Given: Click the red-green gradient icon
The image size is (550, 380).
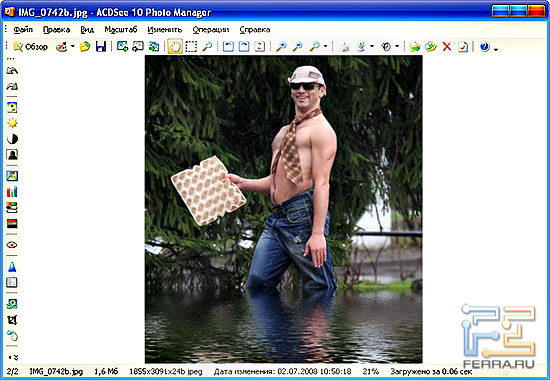Looking at the screenshot, I should click(12, 223).
